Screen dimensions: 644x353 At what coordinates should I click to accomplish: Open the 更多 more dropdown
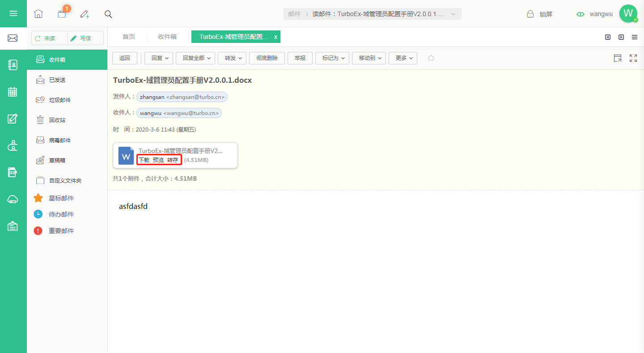tap(403, 58)
